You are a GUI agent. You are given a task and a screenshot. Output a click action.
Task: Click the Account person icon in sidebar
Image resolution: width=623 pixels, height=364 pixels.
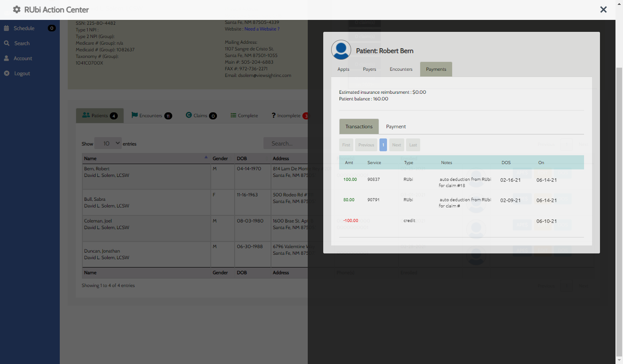pyautogui.click(x=7, y=58)
